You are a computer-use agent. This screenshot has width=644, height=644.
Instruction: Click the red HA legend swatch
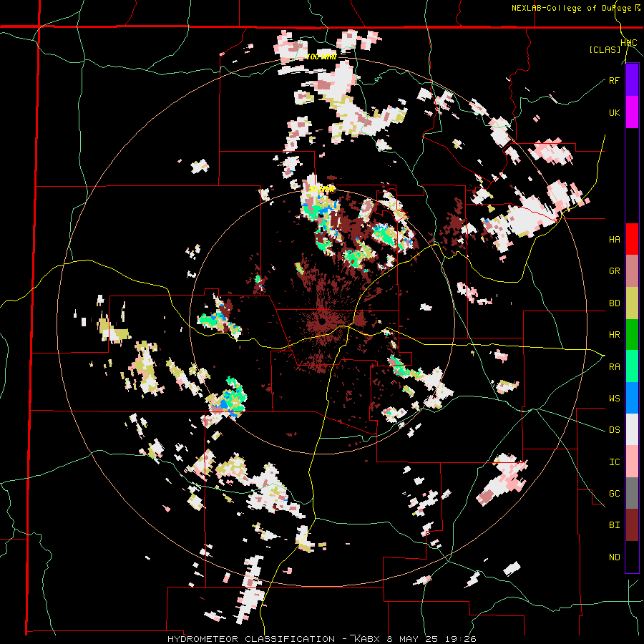pos(632,239)
